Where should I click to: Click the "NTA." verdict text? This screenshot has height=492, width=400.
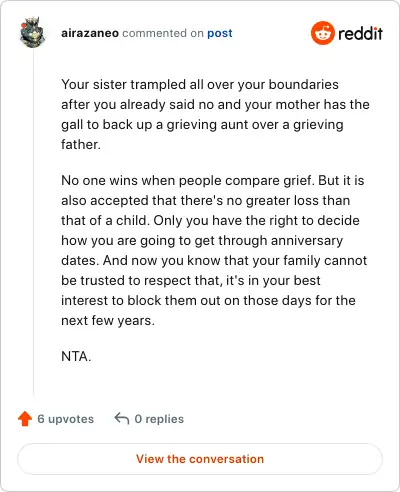tap(76, 357)
